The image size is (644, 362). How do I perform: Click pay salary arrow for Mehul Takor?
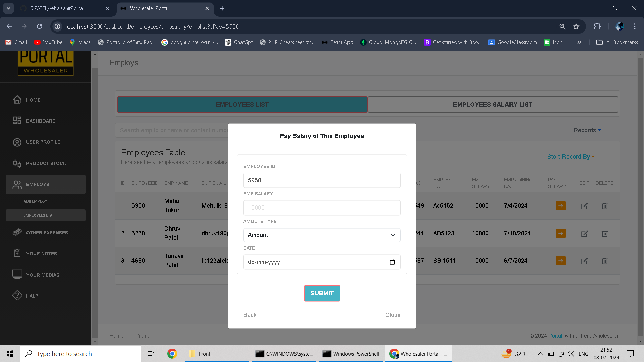click(x=560, y=206)
